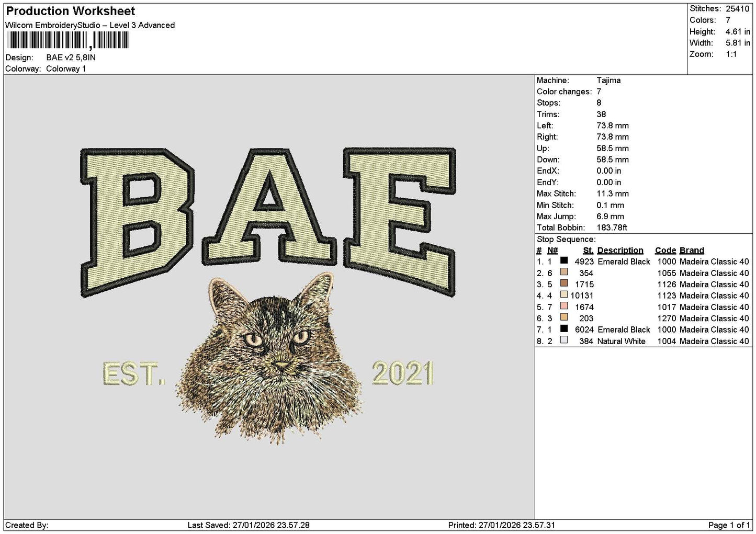Viewport: 756px width, 534px height.
Task: Click the light-orange swatch in stop row 6
Action: [x=563, y=317]
